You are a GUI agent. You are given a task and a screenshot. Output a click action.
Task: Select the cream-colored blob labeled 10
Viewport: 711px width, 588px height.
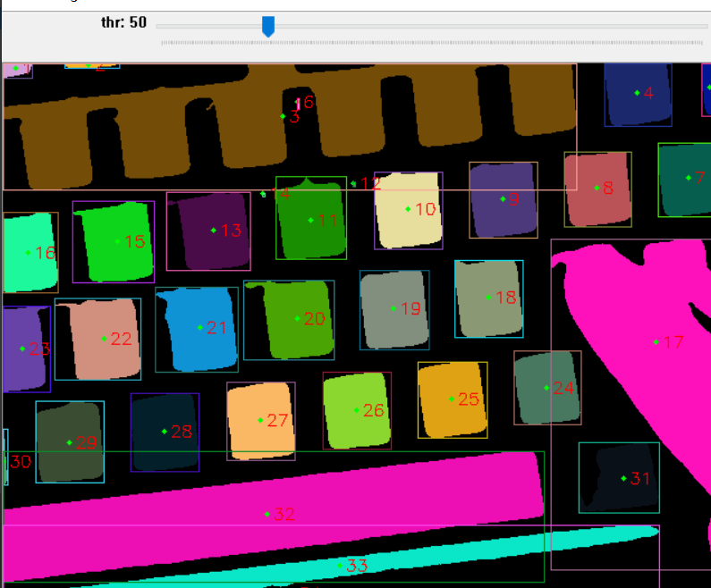point(409,210)
